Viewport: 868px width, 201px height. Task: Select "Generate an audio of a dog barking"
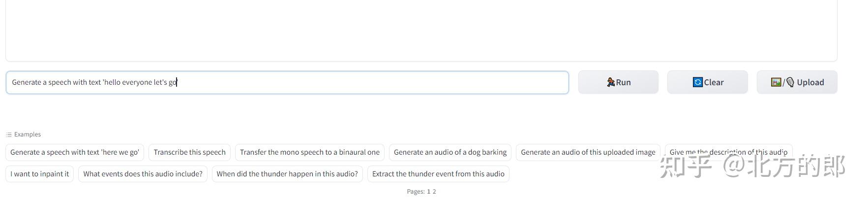coord(450,152)
